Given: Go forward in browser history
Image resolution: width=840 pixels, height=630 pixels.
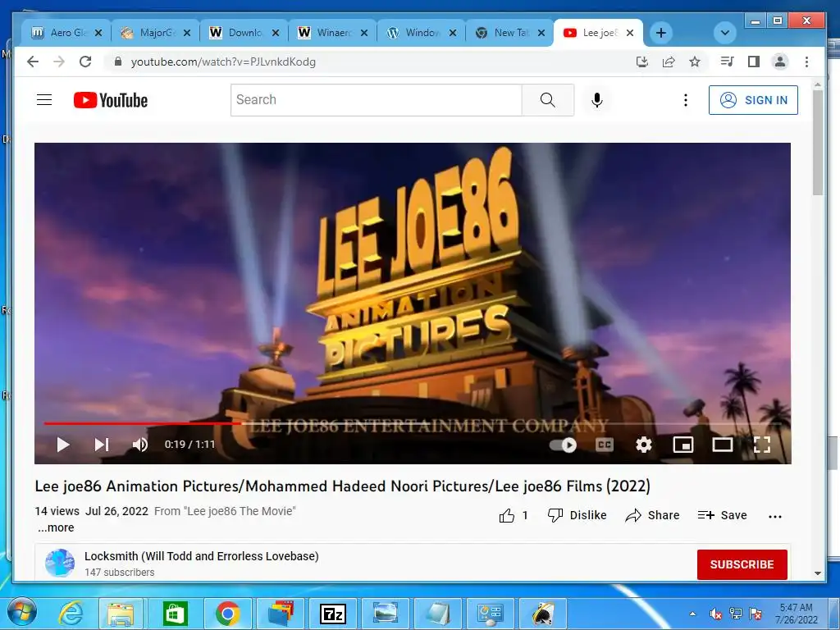Looking at the screenshot, I should (x=59, y=62).
